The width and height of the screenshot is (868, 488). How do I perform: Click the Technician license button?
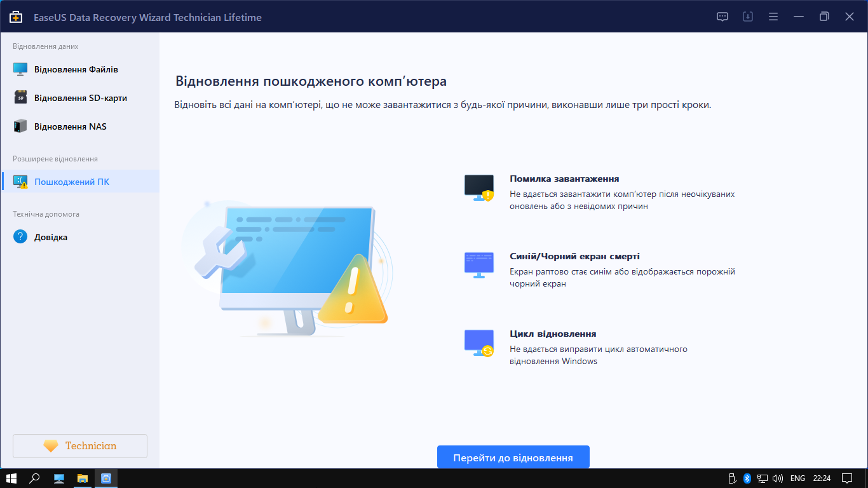point(80,446)
